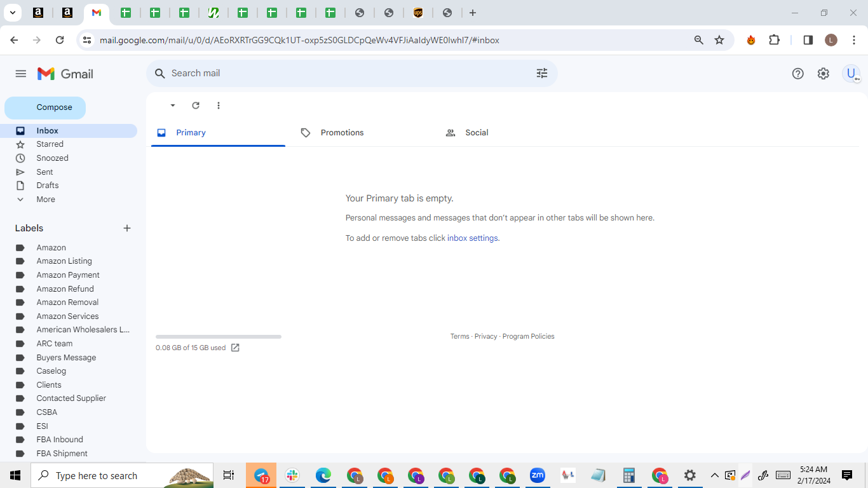The width and height of the screenshot is (868, 488).
Task: Open Calculator from the taskbar
Action: click(x=629, y=475)
